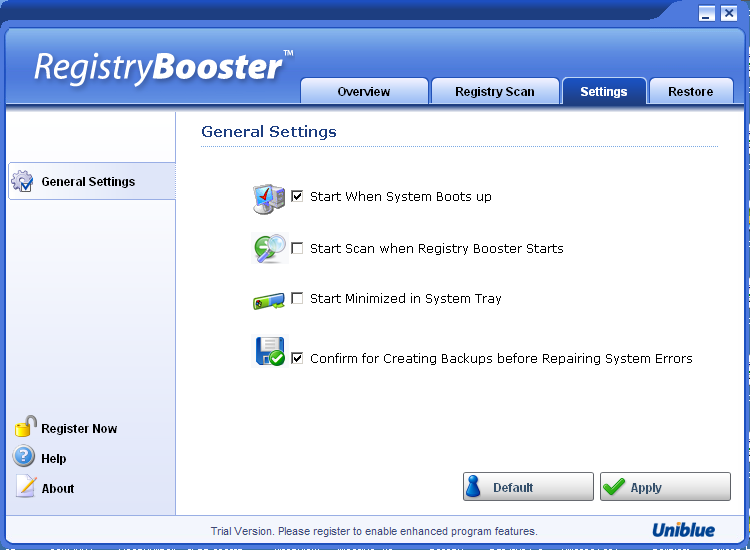Uncheck Confirm for Creating Backups checkbox
The width and height of the screenshot is (750, 550).
click(297, 358)
